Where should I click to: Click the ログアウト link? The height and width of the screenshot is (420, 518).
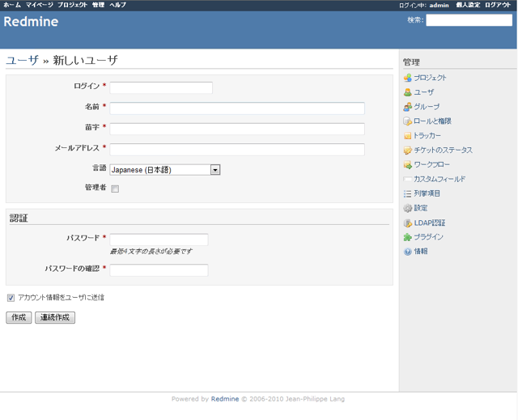[x=498, y=5]
